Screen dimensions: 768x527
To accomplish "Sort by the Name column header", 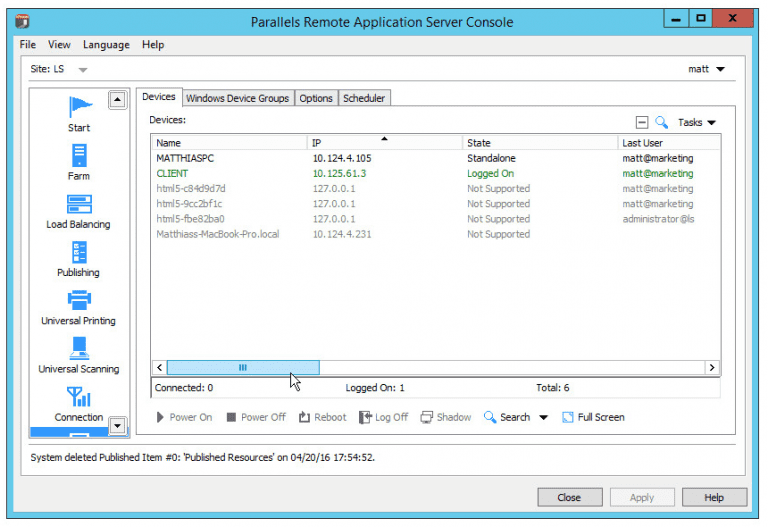I will (229, 143).
